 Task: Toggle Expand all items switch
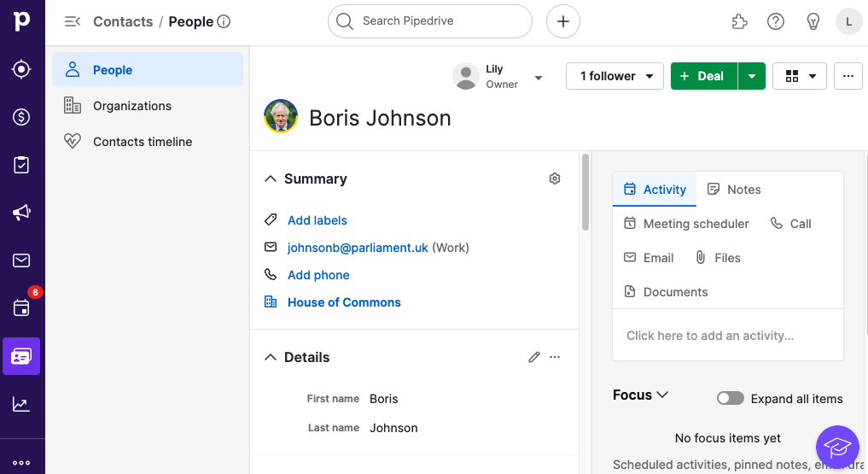click(x=730, y=398)
